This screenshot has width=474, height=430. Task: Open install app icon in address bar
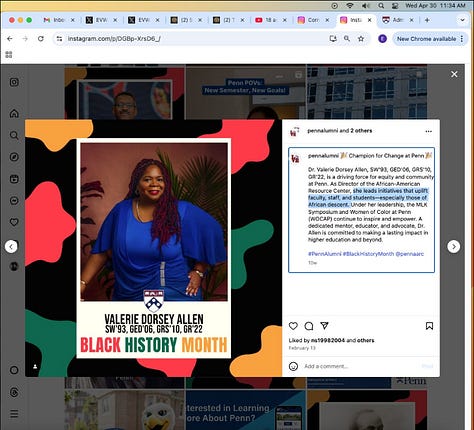(x=333, y=39)
